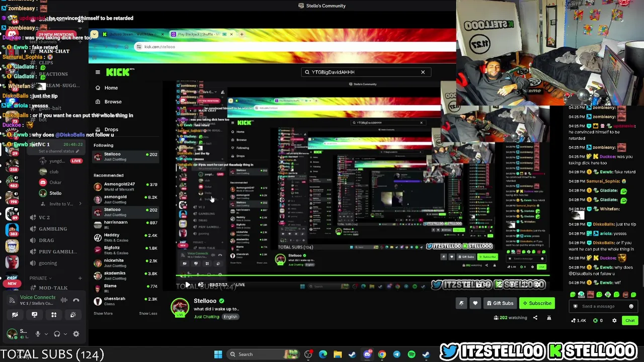Screen dimensions: 644x362
Task: Click the Subscribe button
Action: (x=537, y=303)
